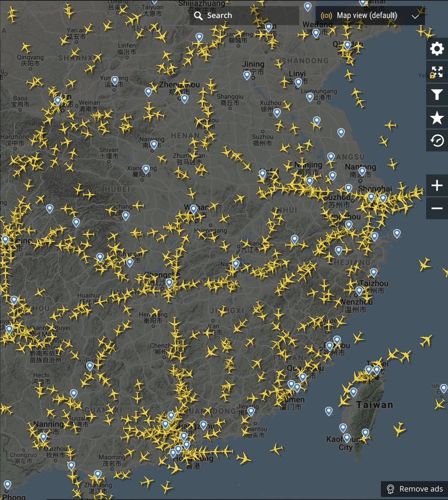
Task: Open the flight filter funnel
Action: pyautogui.click(x=437, y=95)
